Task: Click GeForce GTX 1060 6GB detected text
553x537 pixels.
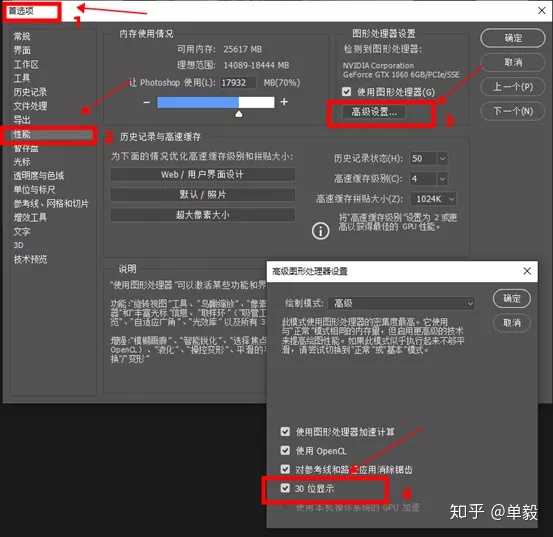Action: [401, 74]
